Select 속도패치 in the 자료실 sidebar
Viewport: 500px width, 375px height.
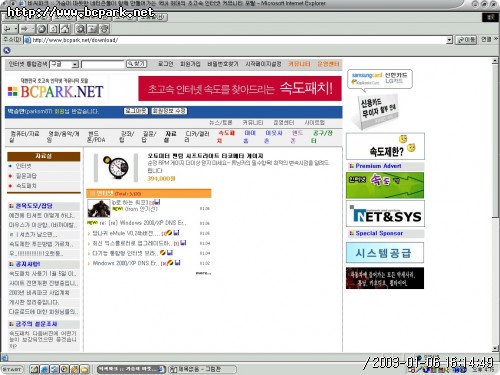coord(26,185)
